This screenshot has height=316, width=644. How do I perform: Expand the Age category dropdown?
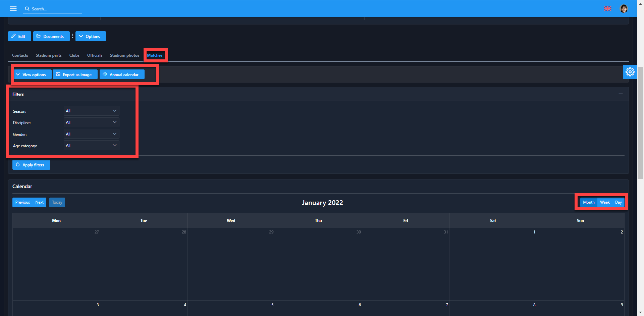(91, 146)
